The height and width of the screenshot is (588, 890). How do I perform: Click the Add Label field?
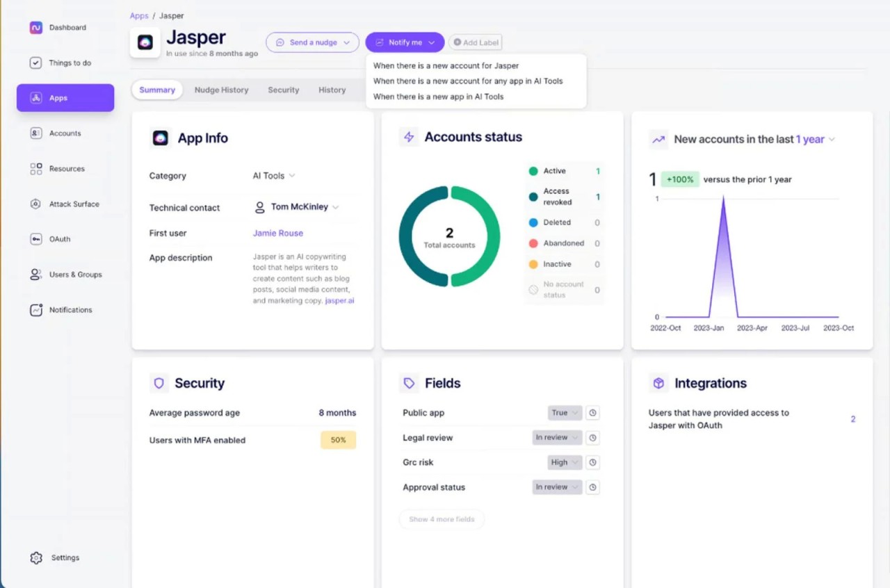click(x=476, y=42)
